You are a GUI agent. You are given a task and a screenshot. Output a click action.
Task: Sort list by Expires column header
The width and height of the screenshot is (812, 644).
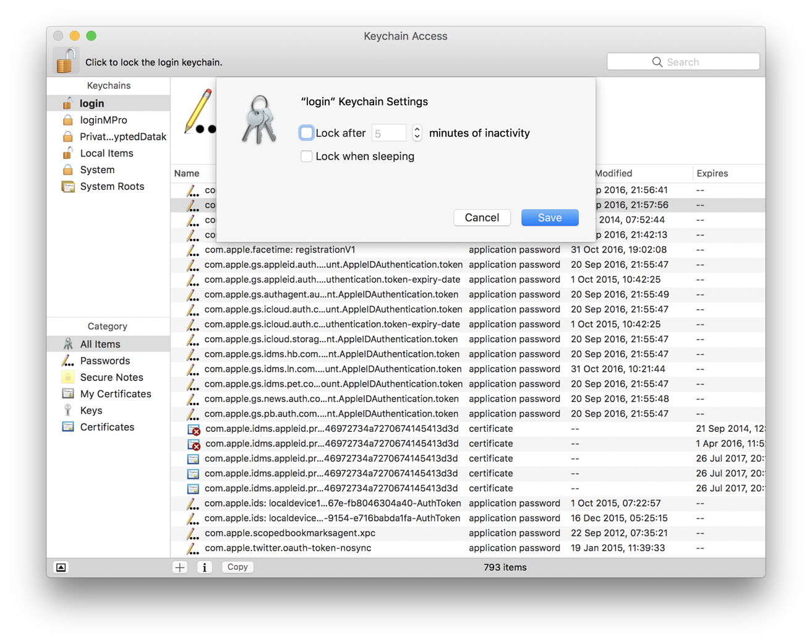point(712,174)
